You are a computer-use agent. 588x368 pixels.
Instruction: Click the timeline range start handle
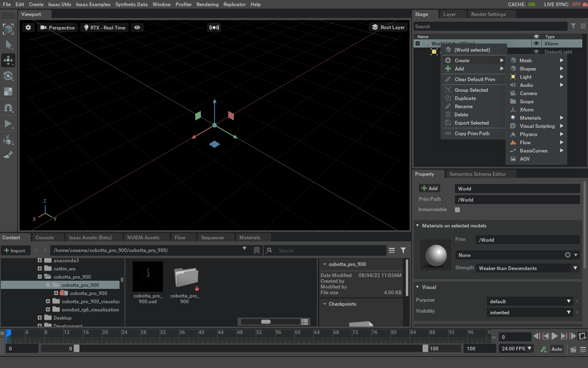click(x=77, y=348)
